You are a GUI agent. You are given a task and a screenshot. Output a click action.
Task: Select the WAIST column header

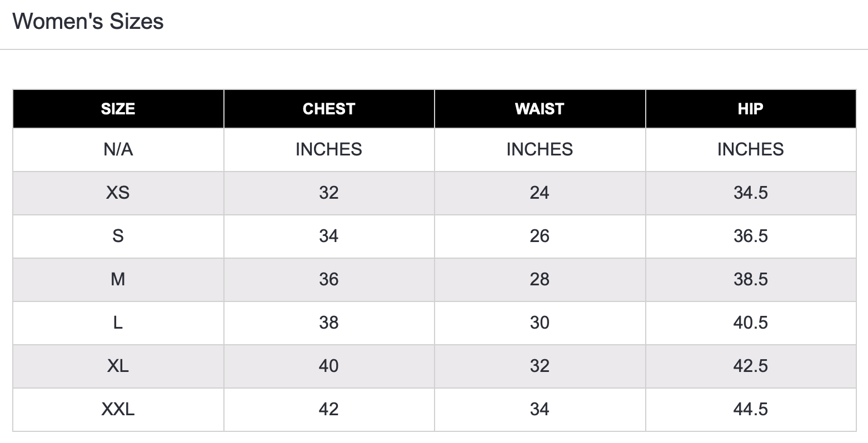(540, 109)
